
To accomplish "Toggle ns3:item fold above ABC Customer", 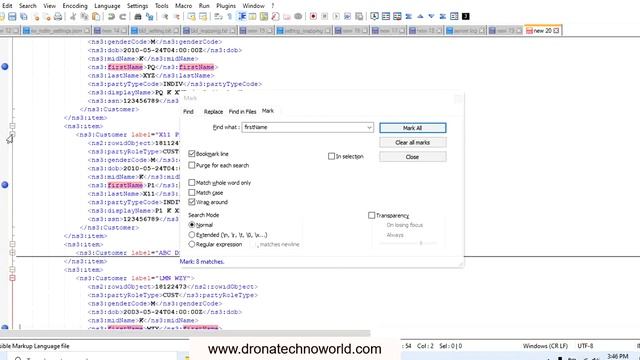I will [x=12, y=244].
